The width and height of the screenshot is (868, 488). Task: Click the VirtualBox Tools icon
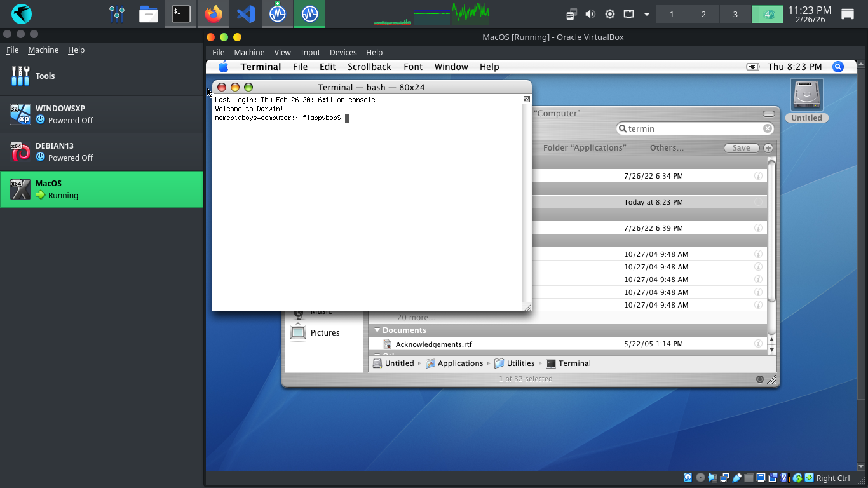pos(20,76)
